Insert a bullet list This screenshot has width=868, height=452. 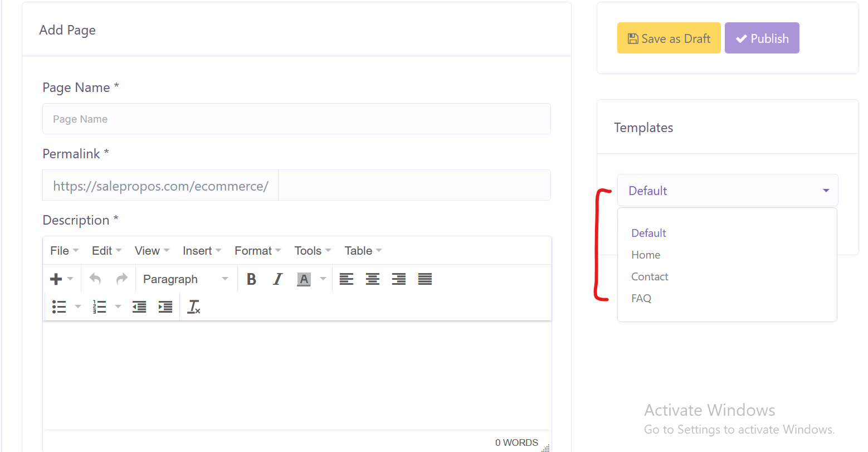[59, 307]
